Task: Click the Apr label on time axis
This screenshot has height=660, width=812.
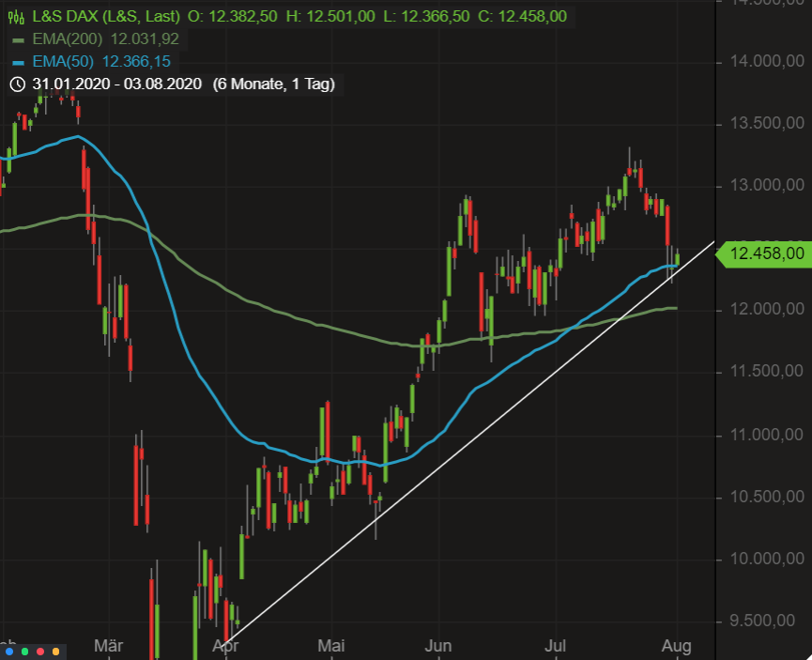Action: pos(226,646)
